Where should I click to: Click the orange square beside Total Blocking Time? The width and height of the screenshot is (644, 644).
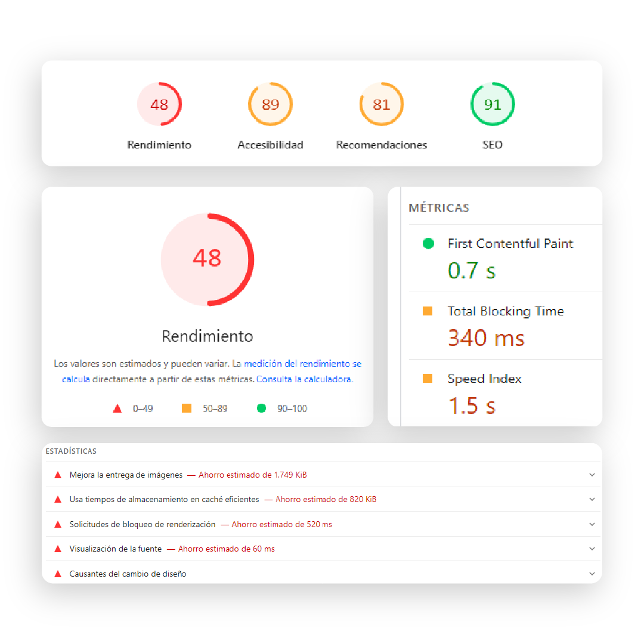(428, 311)
